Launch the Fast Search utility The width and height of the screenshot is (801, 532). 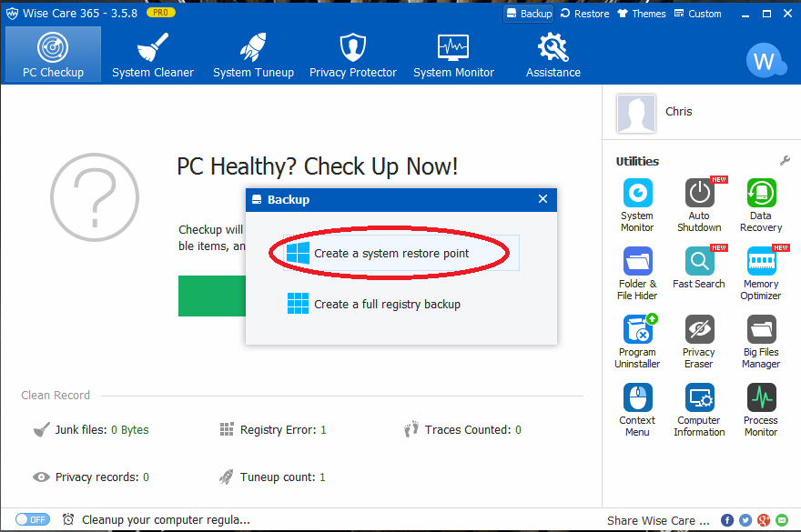699,262
